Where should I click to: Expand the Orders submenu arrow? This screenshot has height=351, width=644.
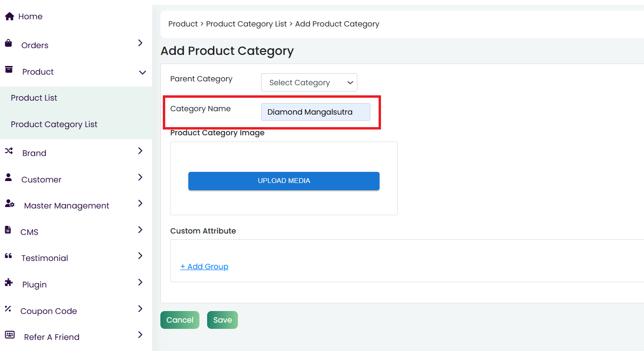click(140, 43)
